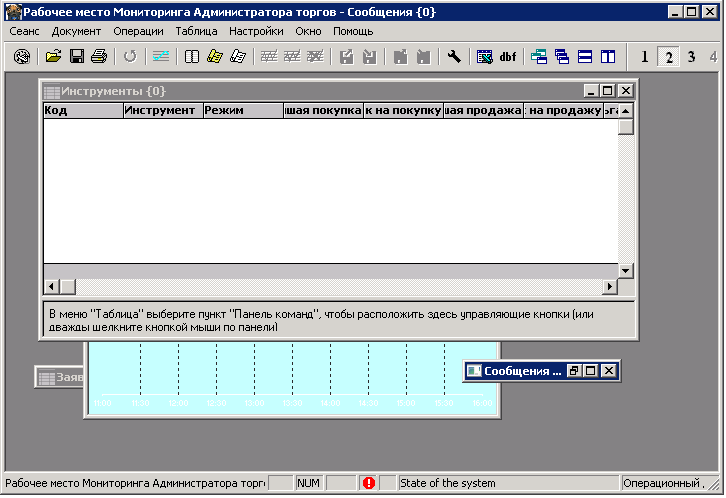Image resolution: width=726 pixels, height=498 pixels.
Task: Open the Настройки menu
Action: point(256,31)
